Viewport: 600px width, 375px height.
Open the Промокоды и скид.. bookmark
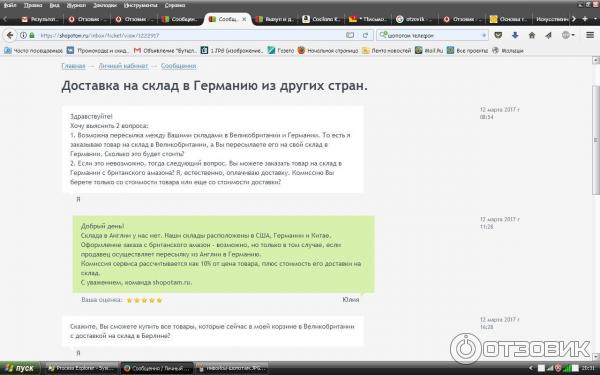click(x=98, y=51)
